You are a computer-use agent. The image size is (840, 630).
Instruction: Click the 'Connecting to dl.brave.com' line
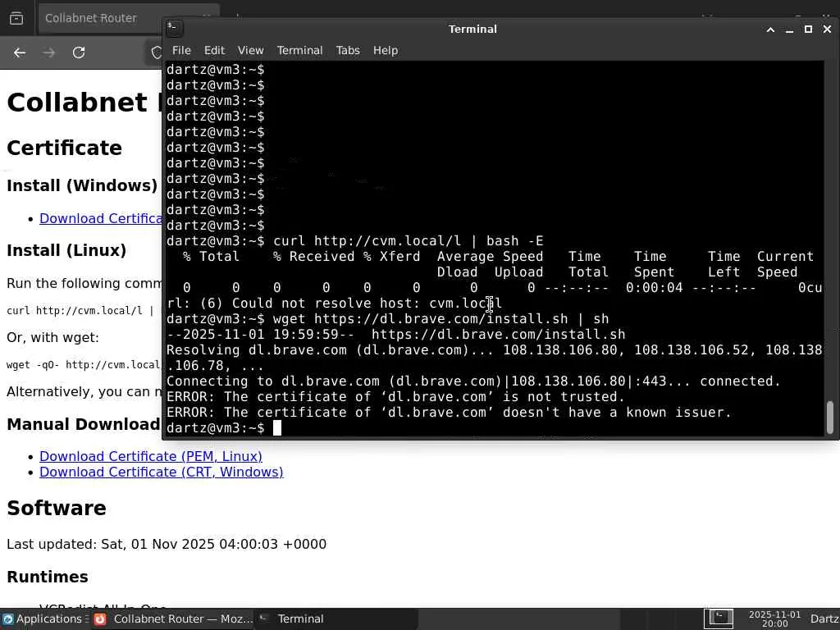pyautogui.click(x=473, y=381)
